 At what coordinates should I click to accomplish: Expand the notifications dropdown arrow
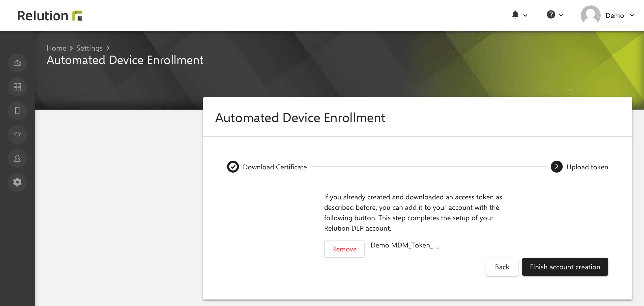(525, 16)
